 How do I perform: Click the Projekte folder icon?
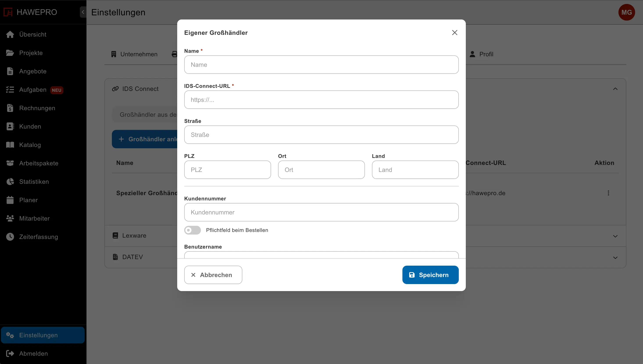[10, 53]
